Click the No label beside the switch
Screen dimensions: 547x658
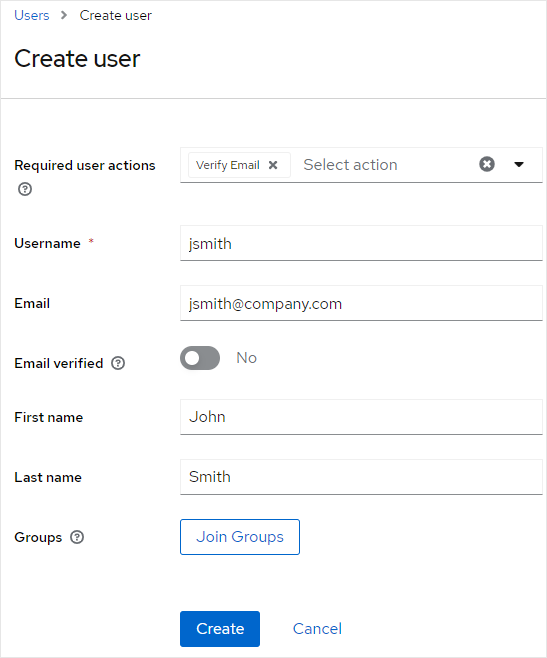246,358
